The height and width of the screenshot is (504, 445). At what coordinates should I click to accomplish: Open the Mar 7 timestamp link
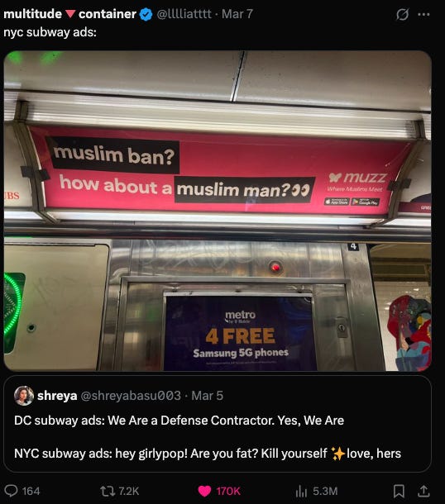[x=237, y=14]
